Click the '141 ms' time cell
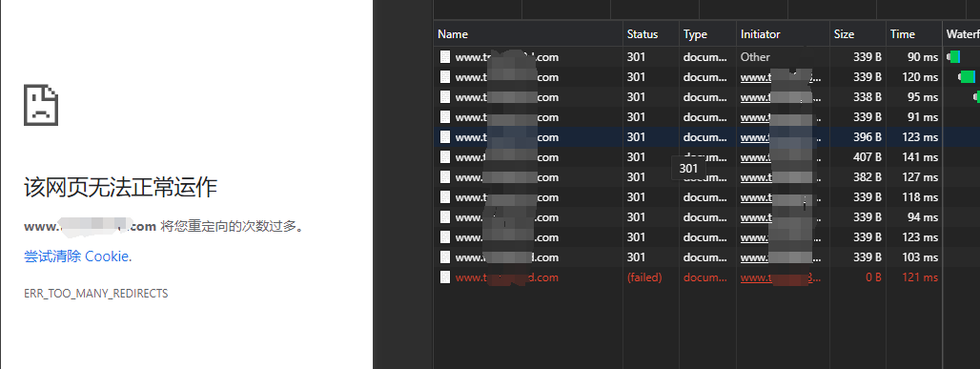Screen dimensions: 980x369 (x=920, y=157)
